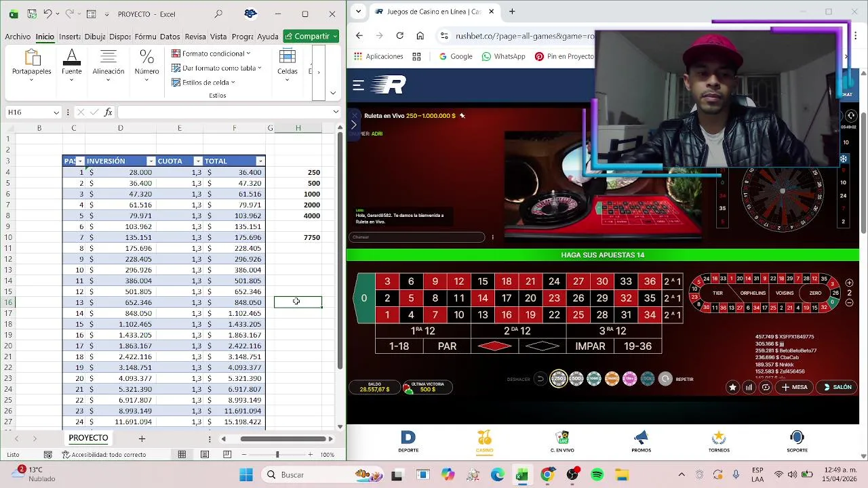Click Accesibilidad: todo correcto status

(x=104, y=455)
